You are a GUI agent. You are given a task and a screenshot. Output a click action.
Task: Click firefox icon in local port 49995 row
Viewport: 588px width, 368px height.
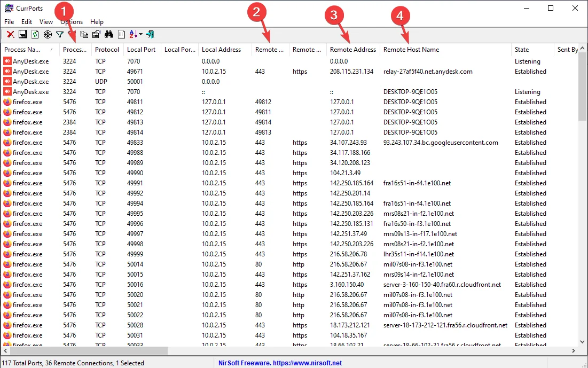pos(7,214)
